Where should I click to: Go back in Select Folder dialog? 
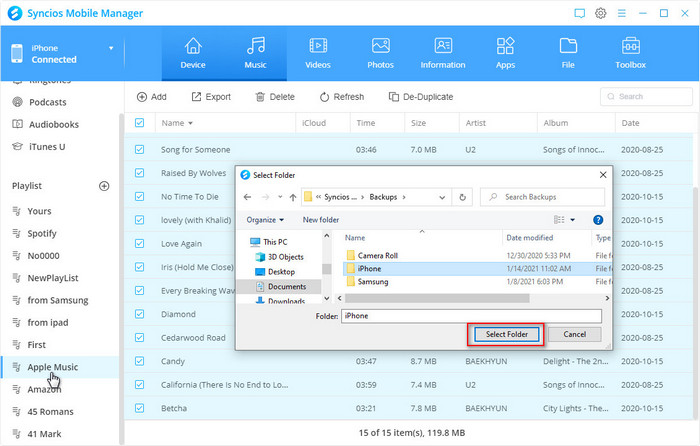click(247, 197)
